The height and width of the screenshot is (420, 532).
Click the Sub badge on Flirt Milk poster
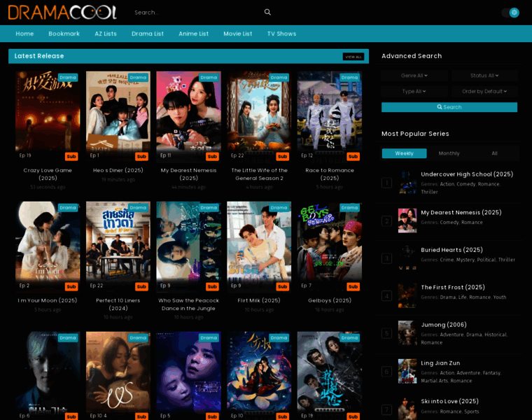tap(282, 287)
